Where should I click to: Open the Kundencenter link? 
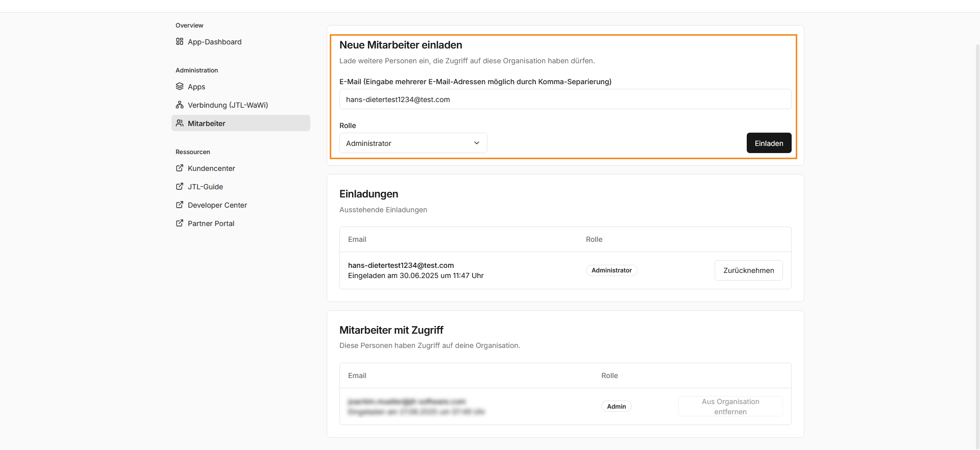pos(211,168)
